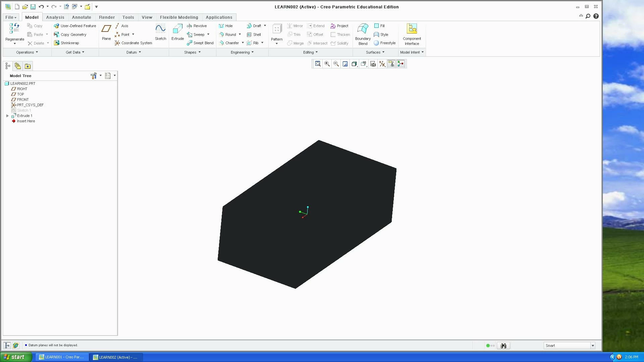644x362 pixels.
Task: Click the Revolve button
Action: click(x=197, y=26)
